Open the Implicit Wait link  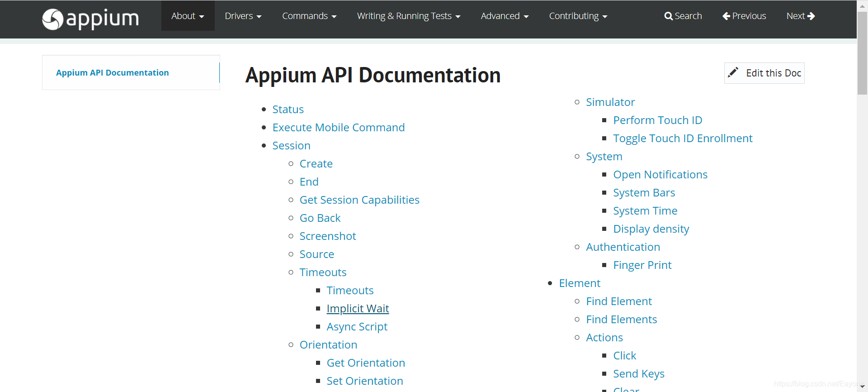[x=358, y=309]
